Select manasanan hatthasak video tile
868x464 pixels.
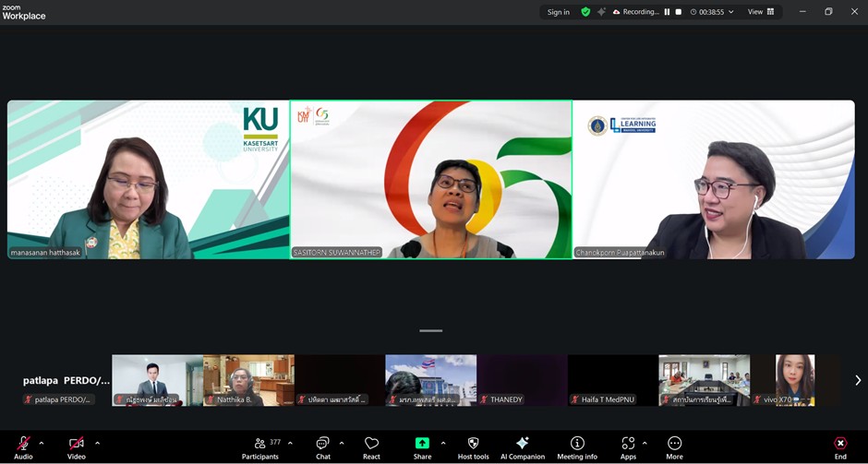149,179
